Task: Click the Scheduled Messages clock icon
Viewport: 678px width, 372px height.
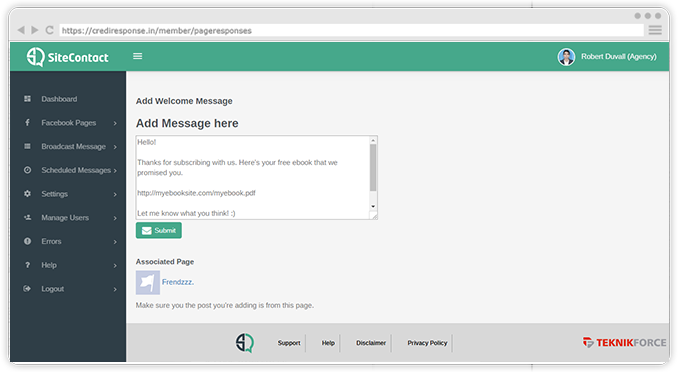Action: click(27, 170)
